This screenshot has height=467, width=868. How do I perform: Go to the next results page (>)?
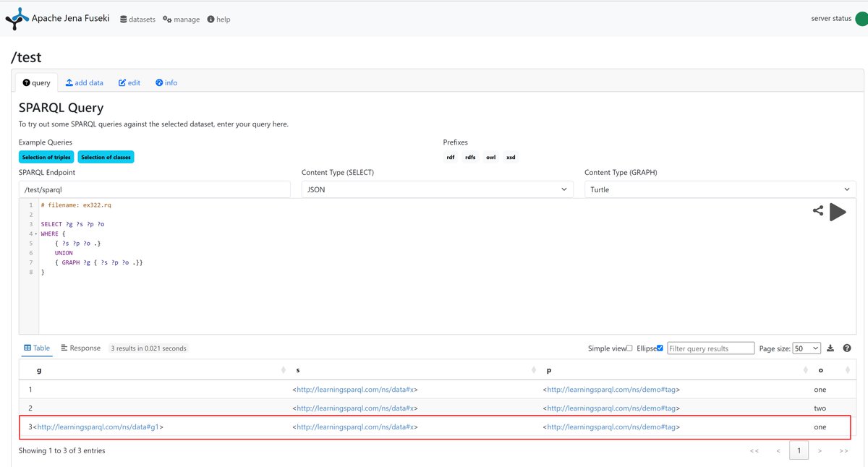(x=820, y=450)
